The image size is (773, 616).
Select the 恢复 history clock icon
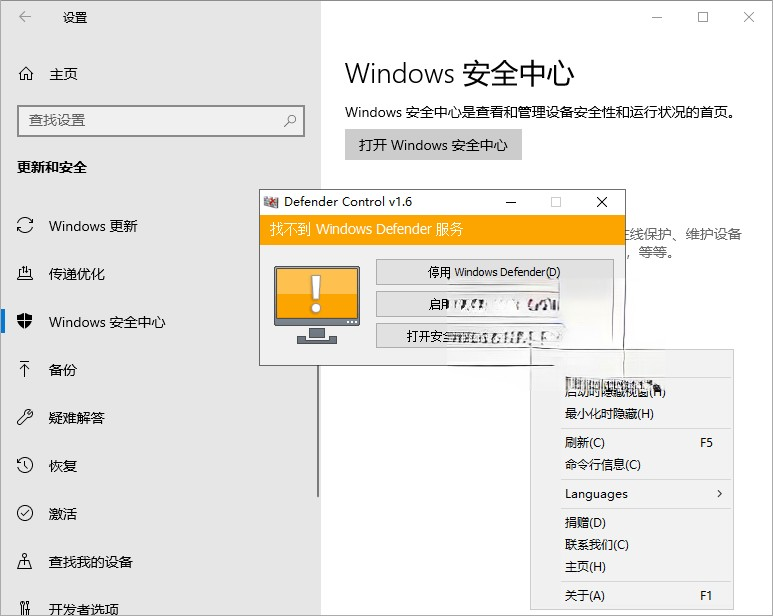coord(25,465)
